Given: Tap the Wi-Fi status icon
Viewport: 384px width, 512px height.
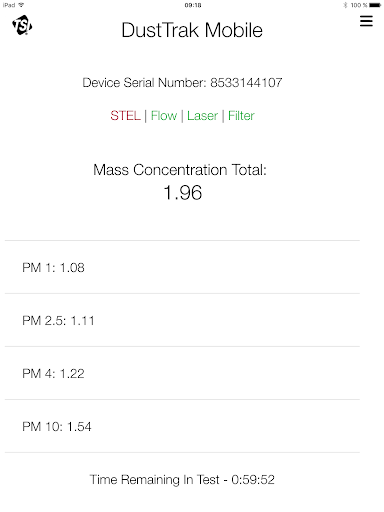Looking at the screenshot, I should 21,5.
